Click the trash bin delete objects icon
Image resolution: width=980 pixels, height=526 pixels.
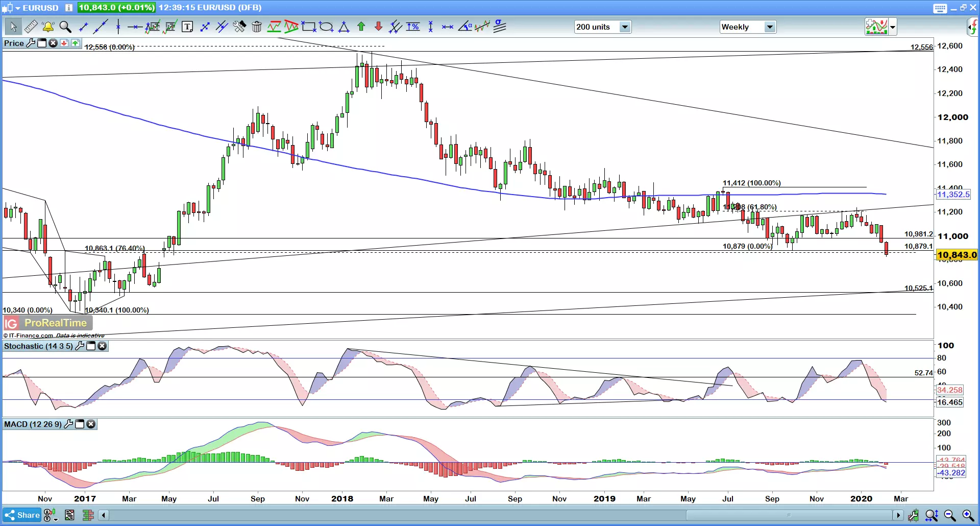257,27
